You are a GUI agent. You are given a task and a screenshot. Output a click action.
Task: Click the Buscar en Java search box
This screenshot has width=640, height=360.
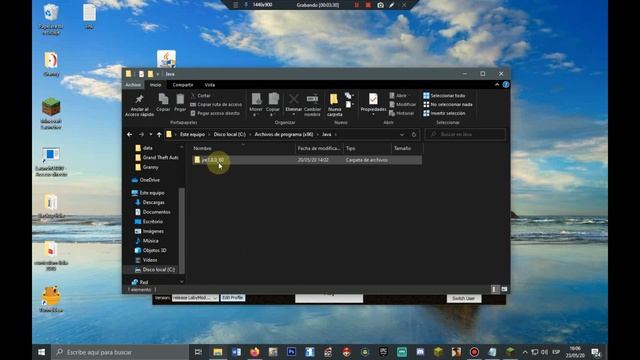[x=465, y=134]
